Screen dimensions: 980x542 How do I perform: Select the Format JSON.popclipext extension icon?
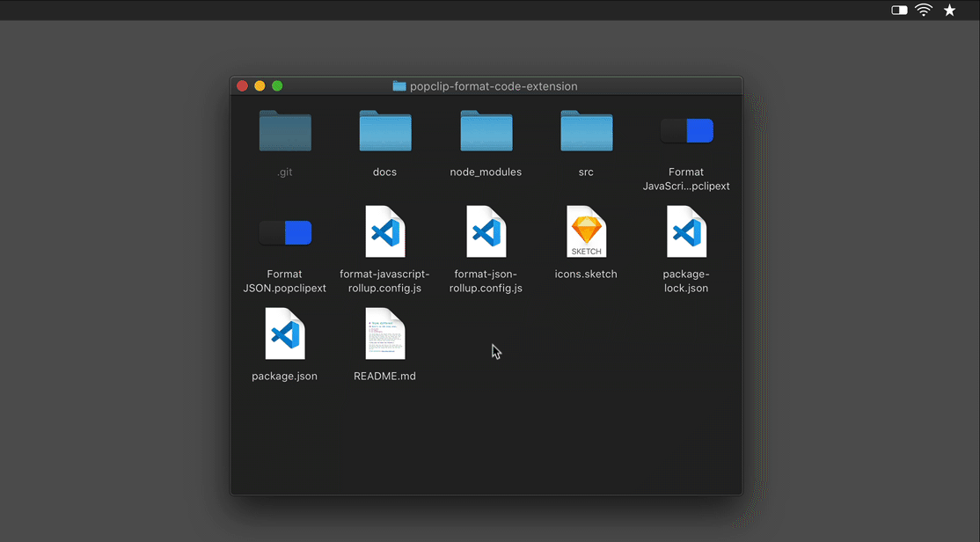click(285, 232)
